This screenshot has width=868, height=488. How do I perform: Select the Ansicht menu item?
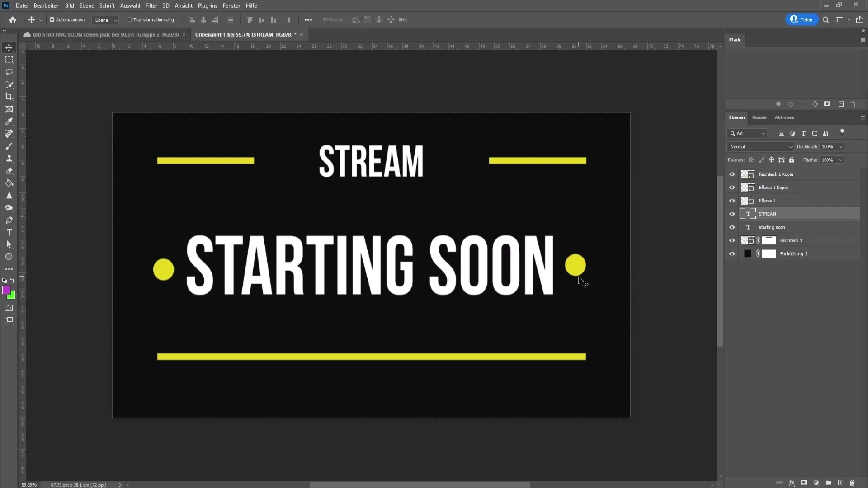pyautogui.click(x=184, y=5)
